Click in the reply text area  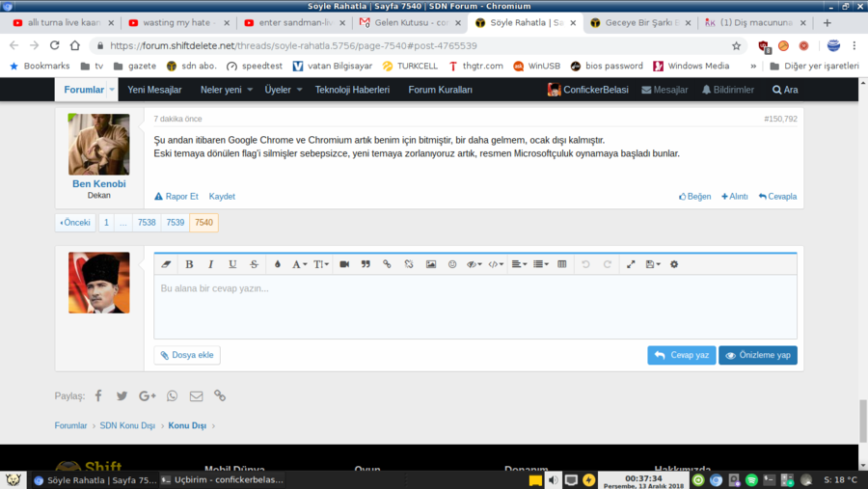click(x=475, y=307)
